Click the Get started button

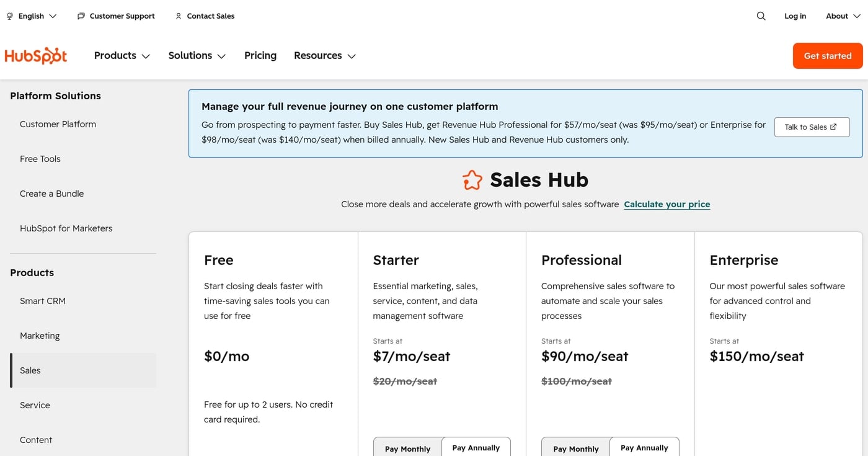click(828, 56)
